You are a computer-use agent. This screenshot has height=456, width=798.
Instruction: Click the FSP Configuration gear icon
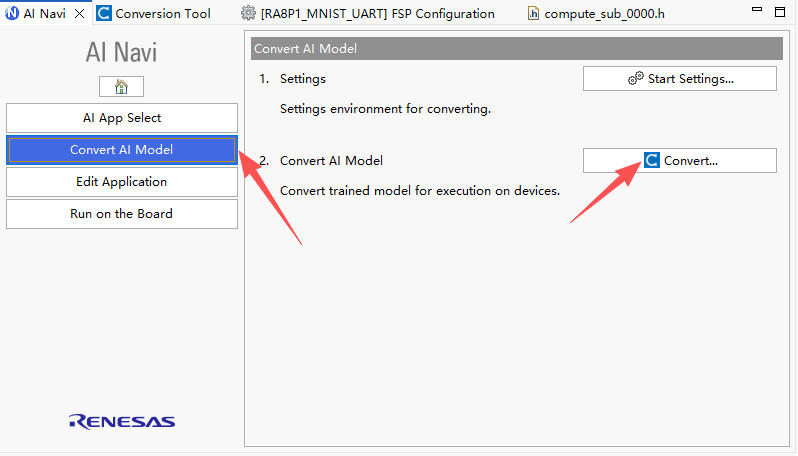pos(248,13)
